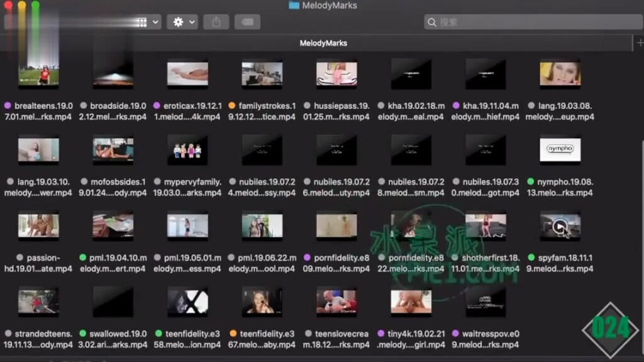Click file name hussiepass.19.01.25.m...rks.mp4
Viewport: 644px width, 362px height.
click(x=336, y=111)
